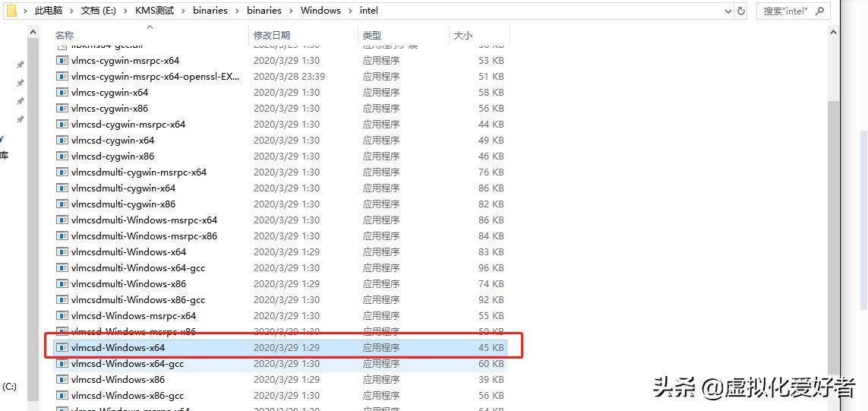Click the vlmcsdmulti-cygwin-x86 file icon

pyautogui.click(x=62, y=204)
